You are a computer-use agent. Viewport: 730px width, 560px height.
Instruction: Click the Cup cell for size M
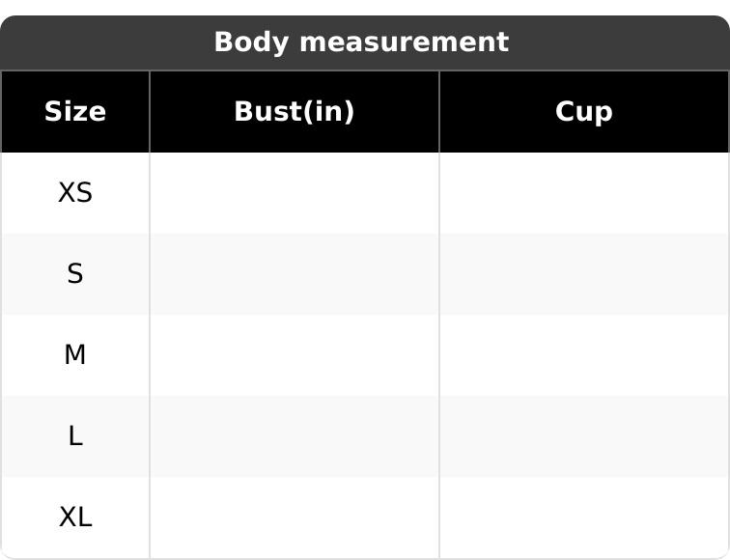click(x=583, y=355)
